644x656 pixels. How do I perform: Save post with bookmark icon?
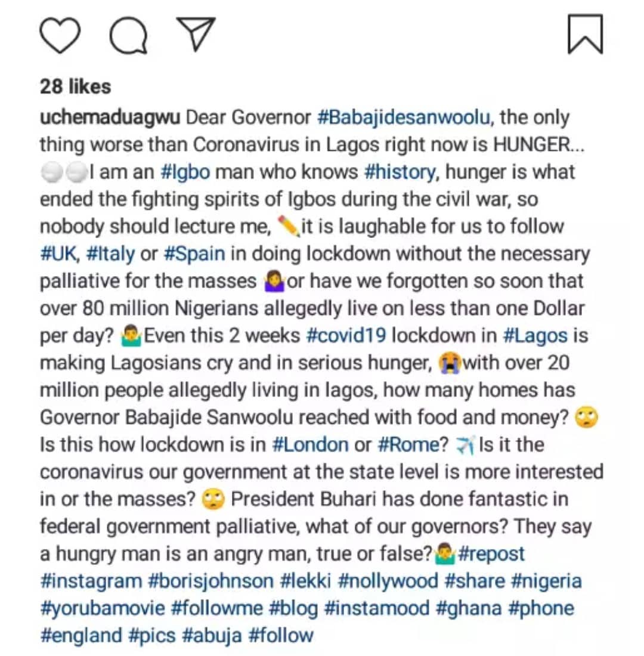pos(585,35)
